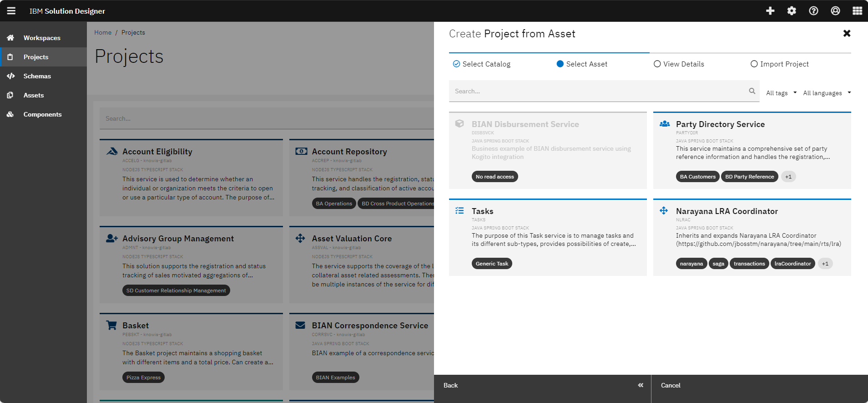
Task: Click the BA Customers tag
Action: (x=698, y=177)
